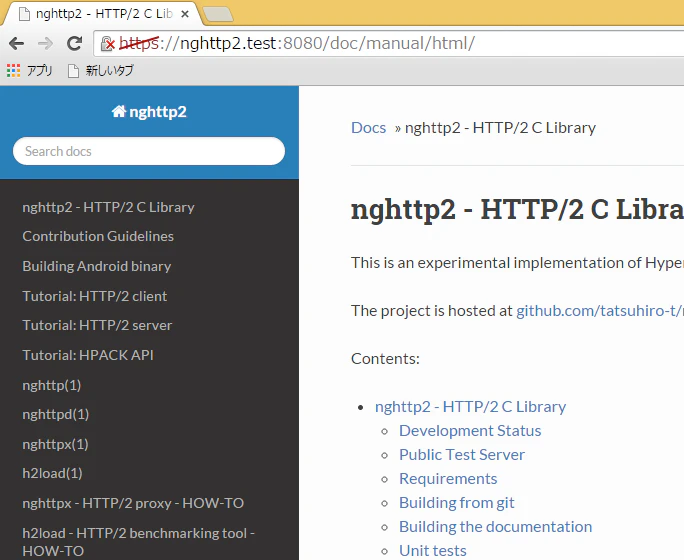Click the Docs breadcrumb link
Viewport: 684px width, 560px height.
(369, 128)
